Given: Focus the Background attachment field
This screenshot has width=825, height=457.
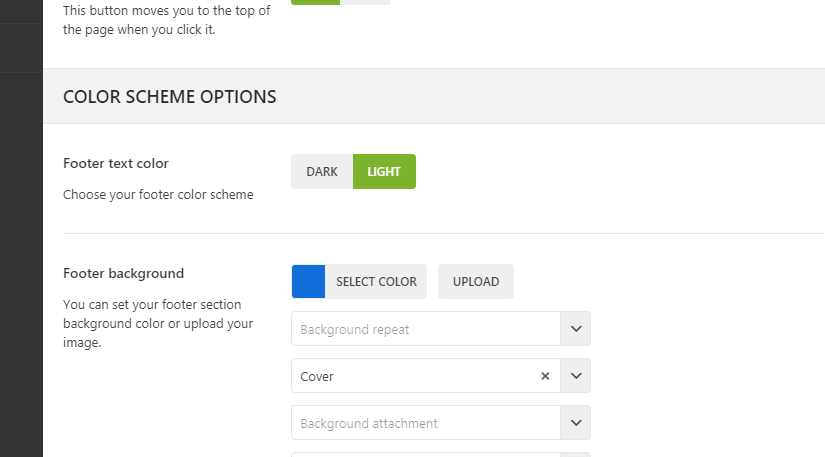Looking at the screenshot, I should [425, 423].
